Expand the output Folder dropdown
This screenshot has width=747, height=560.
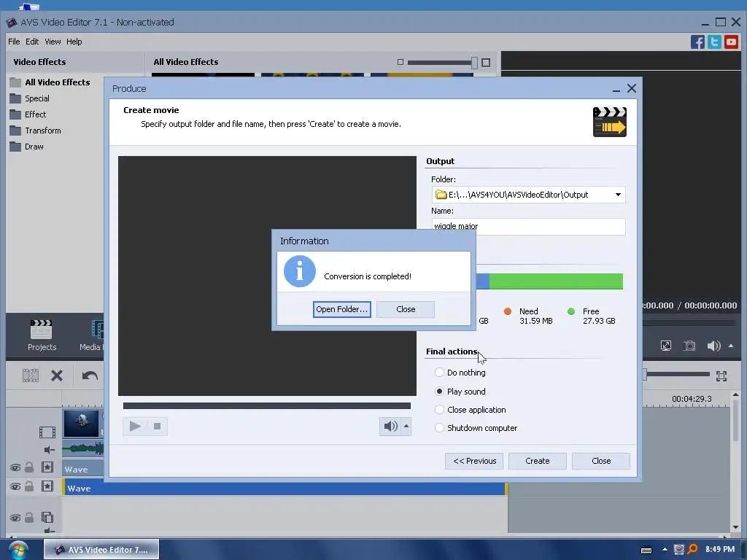coord(618,195)
